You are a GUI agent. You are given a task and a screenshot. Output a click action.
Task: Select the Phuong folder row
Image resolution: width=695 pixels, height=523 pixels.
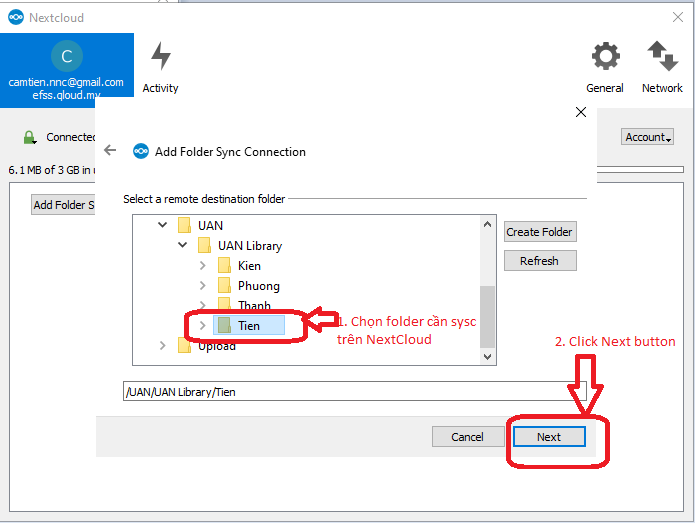click(249, 285)
